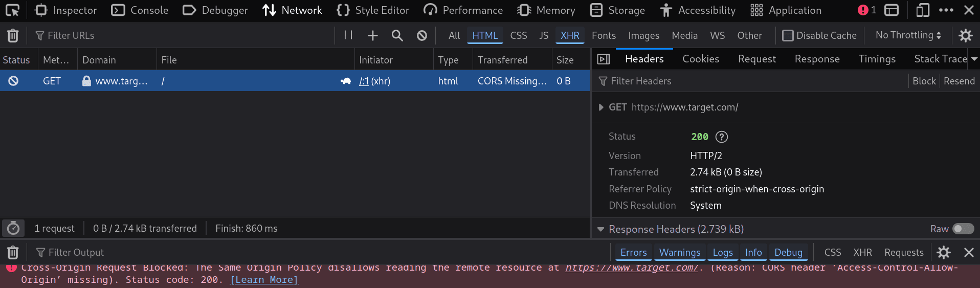The image size is (980, 288).
Task: Open request blocking panel icon
Action: 422,35
